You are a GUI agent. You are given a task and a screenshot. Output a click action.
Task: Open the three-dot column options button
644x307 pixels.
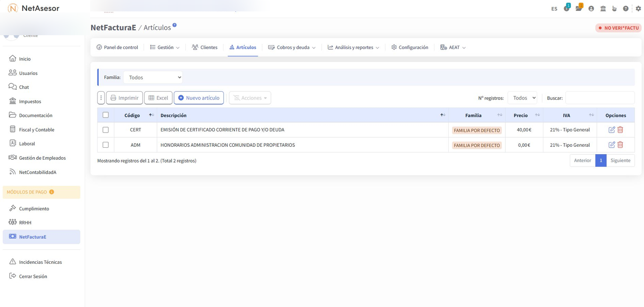101,98
